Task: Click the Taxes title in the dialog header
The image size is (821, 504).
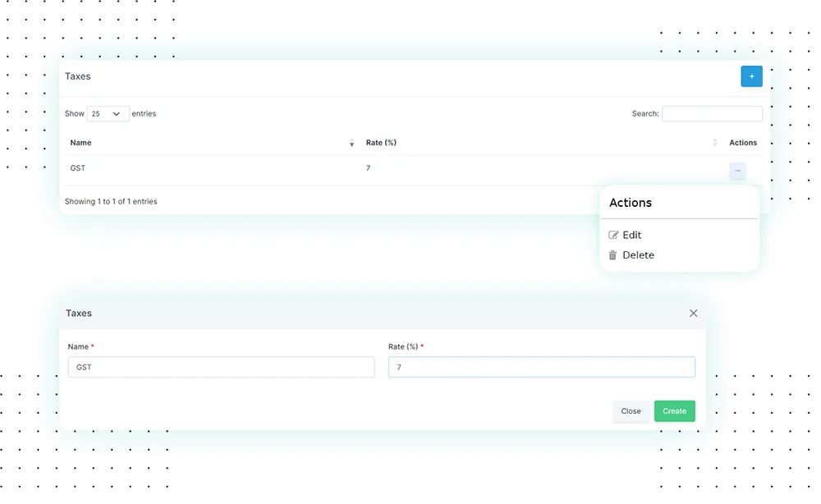Action: [x=79, y=314]
